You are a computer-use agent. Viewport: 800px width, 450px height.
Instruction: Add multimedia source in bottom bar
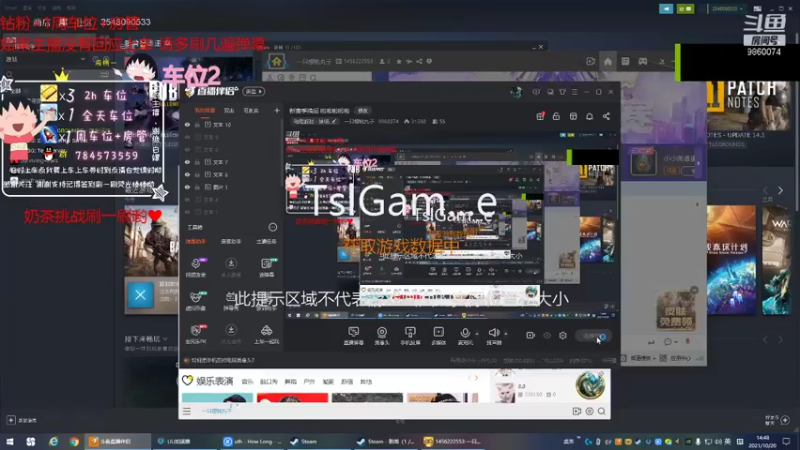coord(439,335)
